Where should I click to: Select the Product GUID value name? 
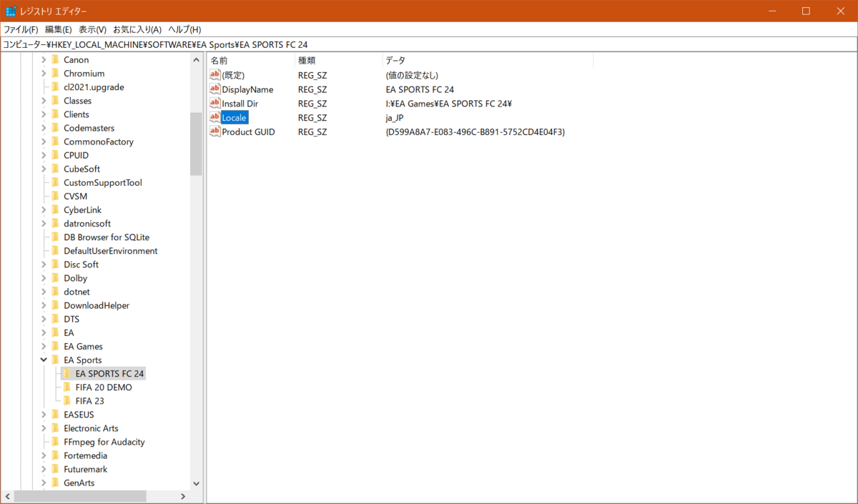click(248, 132)
